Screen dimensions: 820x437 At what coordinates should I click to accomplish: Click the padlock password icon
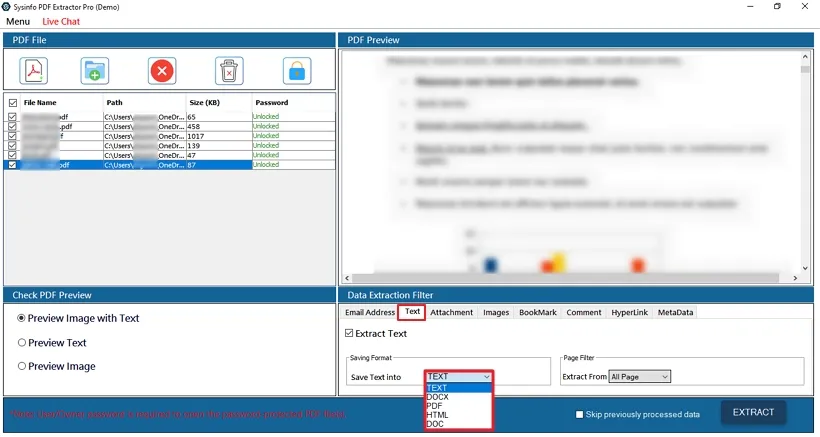click(x=297, y=71)
